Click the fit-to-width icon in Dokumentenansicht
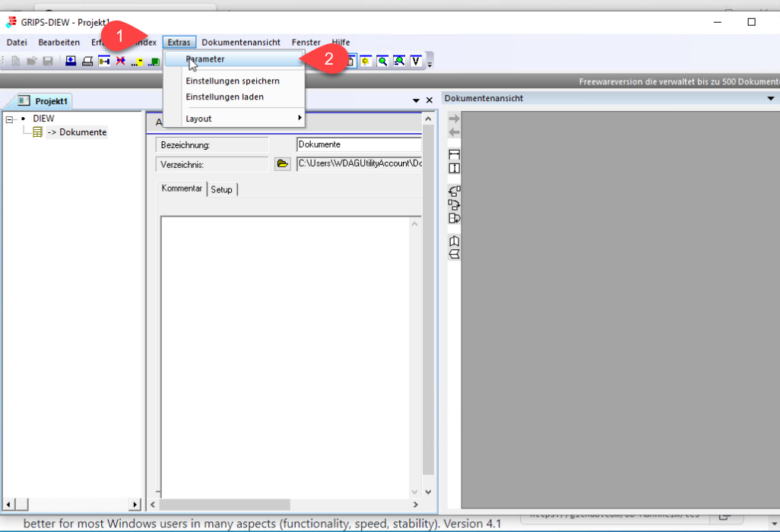Viewport: 780px width, 532px height. coord(455,155)
